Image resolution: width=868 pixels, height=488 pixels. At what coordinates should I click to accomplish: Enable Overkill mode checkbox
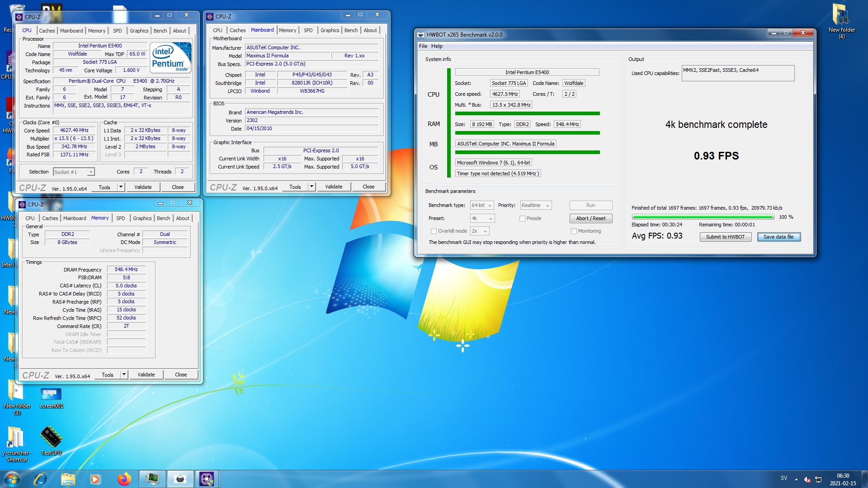pos(434,231)
